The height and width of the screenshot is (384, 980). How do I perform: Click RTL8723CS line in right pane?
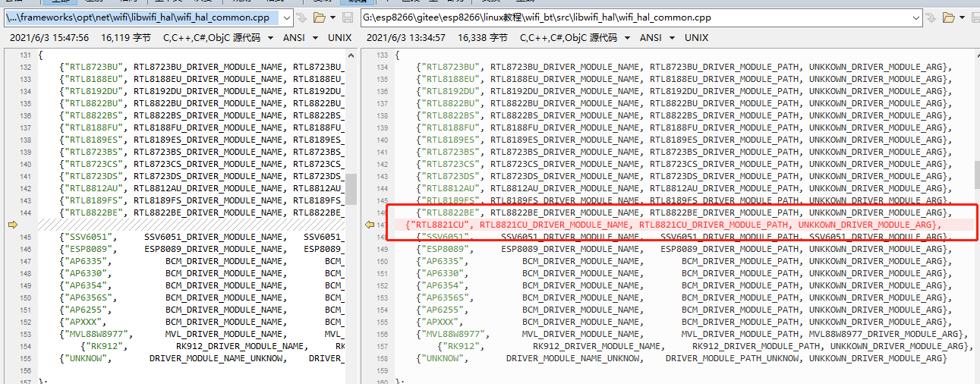(683, 164)
